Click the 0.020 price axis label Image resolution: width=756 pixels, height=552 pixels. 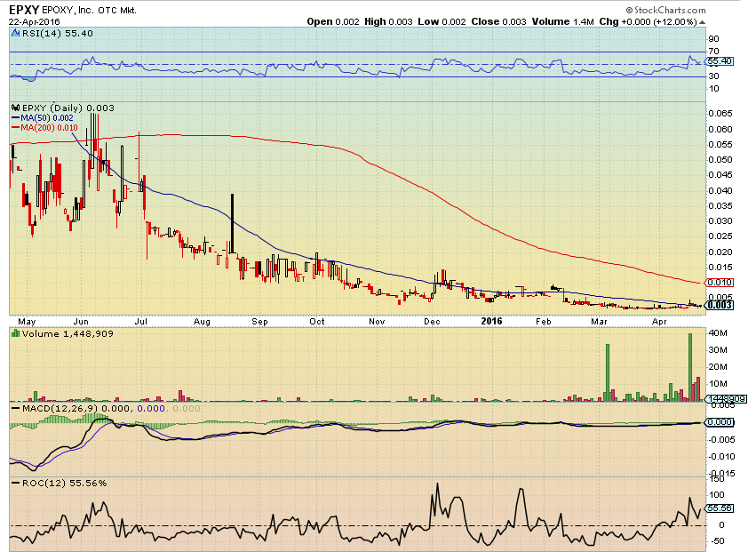pos(720,252)
